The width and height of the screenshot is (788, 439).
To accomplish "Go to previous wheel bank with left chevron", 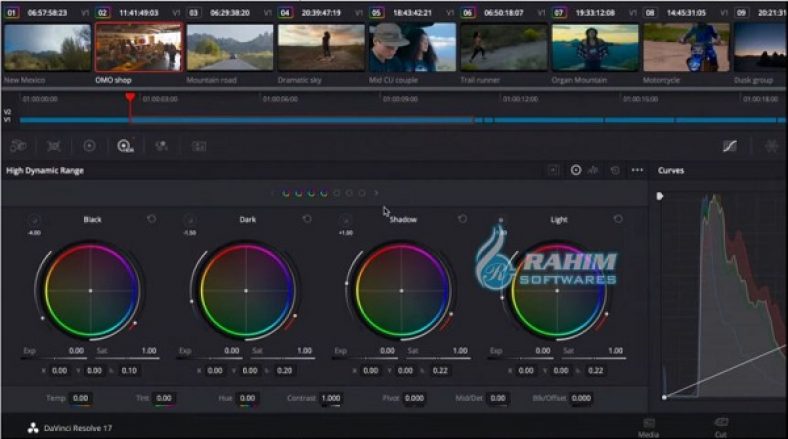I will coord(272,193).
